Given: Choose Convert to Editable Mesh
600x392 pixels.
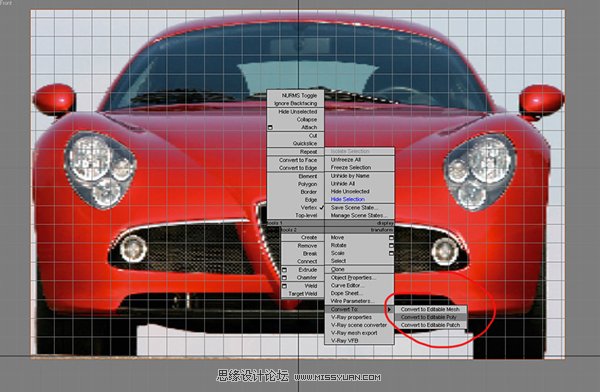Looking at the screenshot, I should pos(430,309).
